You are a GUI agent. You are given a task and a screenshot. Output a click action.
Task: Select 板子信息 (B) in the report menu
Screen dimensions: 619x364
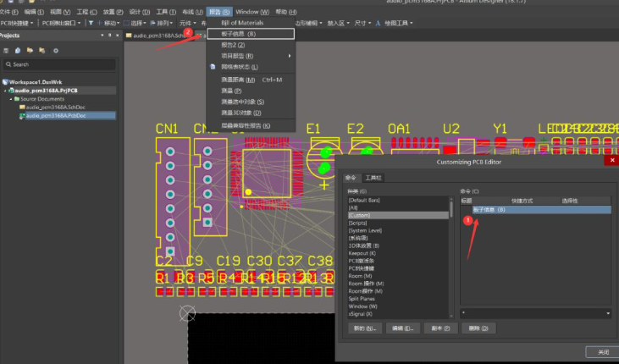pyautogui.click(x=251, y=34)
